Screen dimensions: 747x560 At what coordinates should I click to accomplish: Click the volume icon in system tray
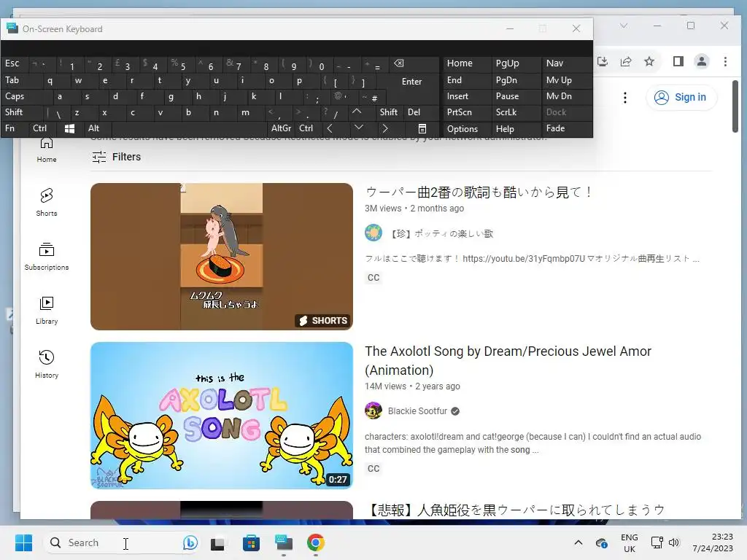[x=674, y=542]
